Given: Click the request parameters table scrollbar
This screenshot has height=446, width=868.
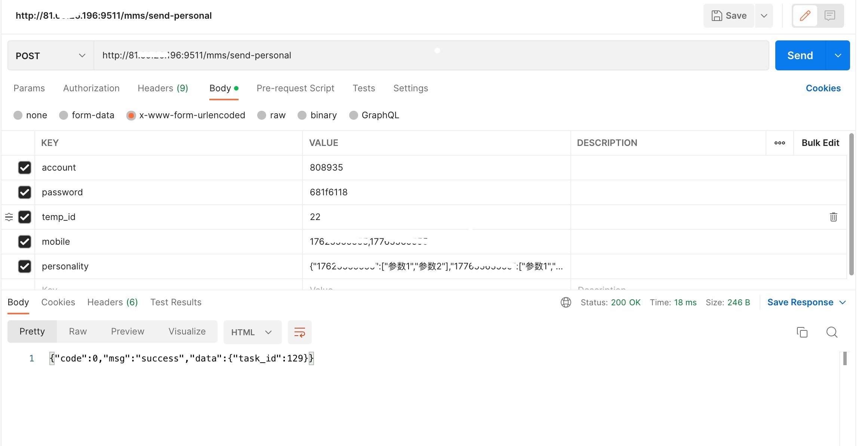Looking at the screenshot, I should click(x=851, y=204).
